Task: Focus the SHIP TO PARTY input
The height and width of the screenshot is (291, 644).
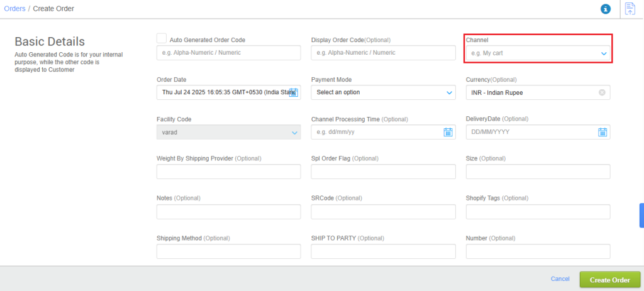Action: pos(383,251)
